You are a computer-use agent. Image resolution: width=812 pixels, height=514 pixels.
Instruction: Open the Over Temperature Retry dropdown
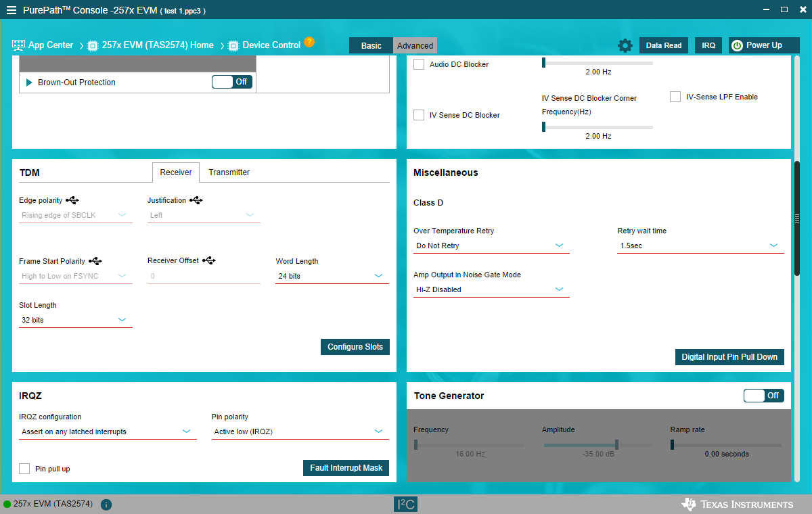coord(491,246)
